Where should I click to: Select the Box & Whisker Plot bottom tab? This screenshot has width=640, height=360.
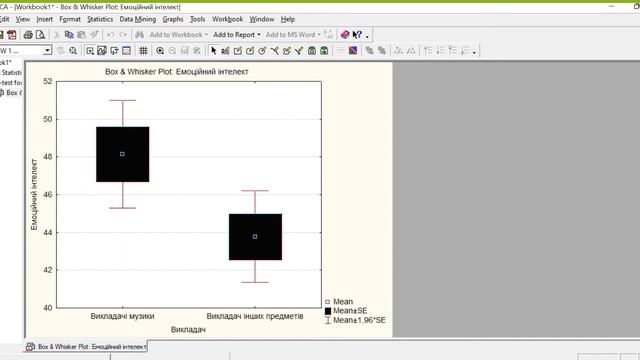coord(86,347)
